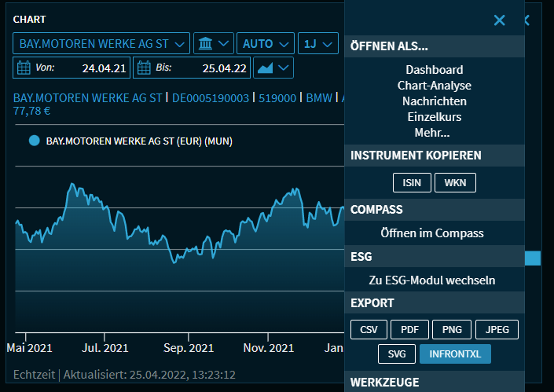Click the calendar icon beside Von date
554x392 pixels.
coord(24,68)
